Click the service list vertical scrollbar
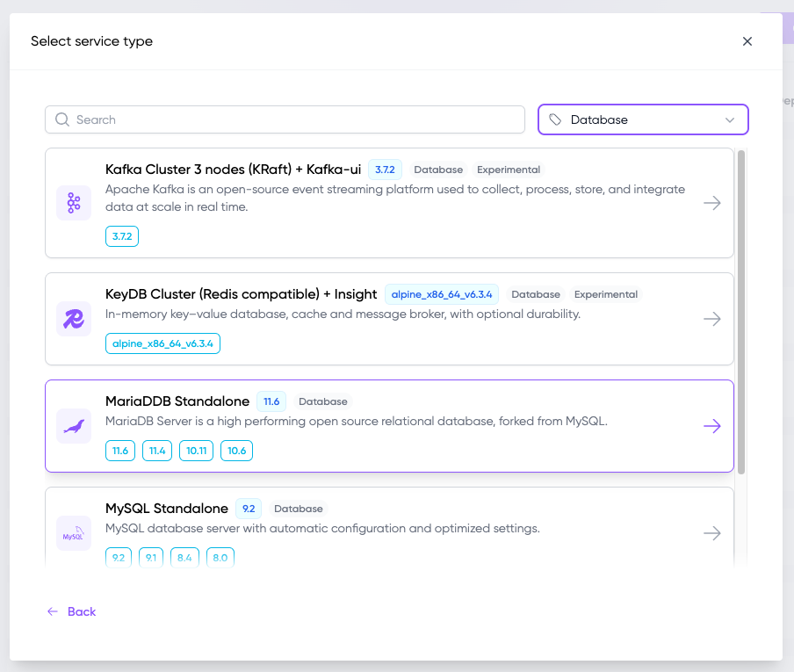 point(740,312)
